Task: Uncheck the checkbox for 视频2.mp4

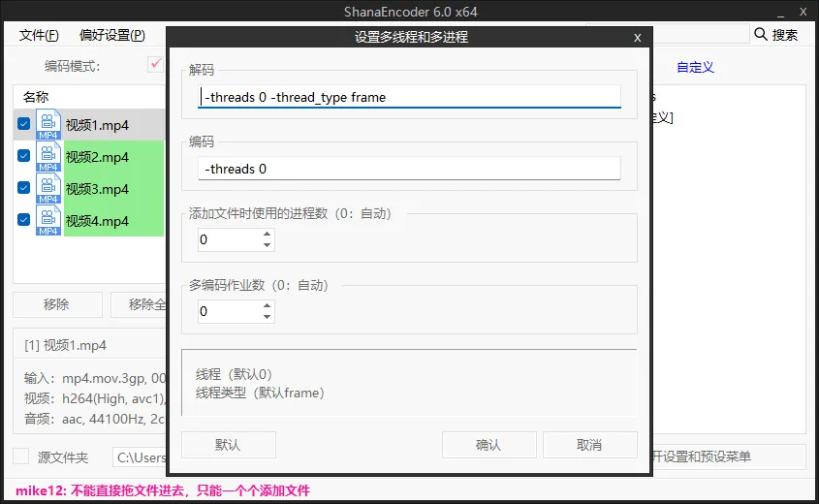Action: coord(23,156)
